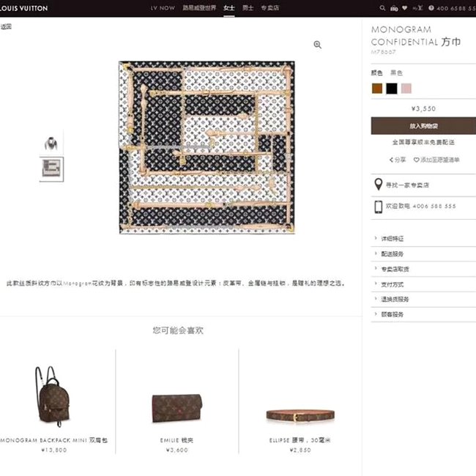Open the Ellipse belt product image
Viewport: 476px width, 476px height.
(x=300, y=415)
